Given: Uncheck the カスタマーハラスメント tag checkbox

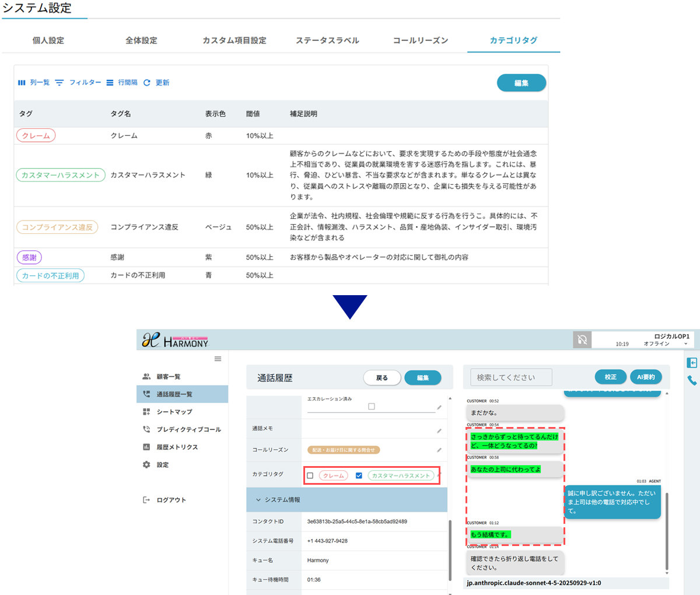Looking at the screenshot, I should point(359,475).
